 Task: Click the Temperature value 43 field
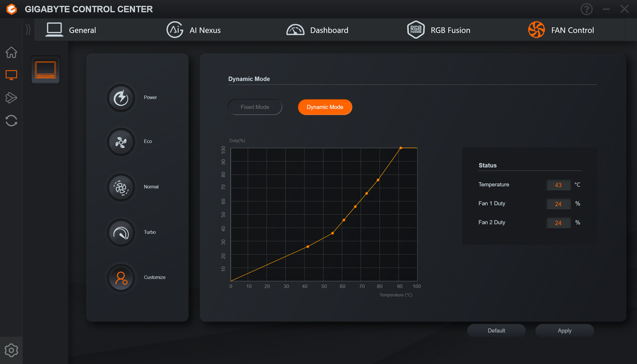558,185
